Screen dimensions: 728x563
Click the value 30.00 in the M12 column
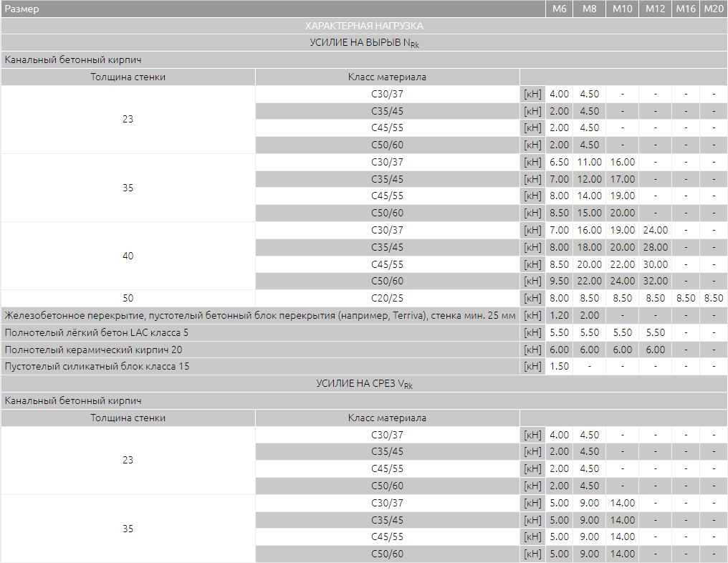655,264
